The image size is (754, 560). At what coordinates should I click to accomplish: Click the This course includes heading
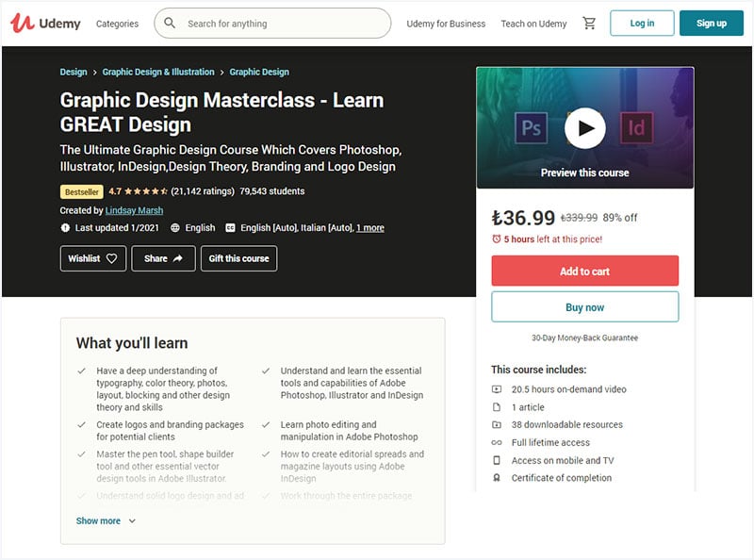click(538, 370)
